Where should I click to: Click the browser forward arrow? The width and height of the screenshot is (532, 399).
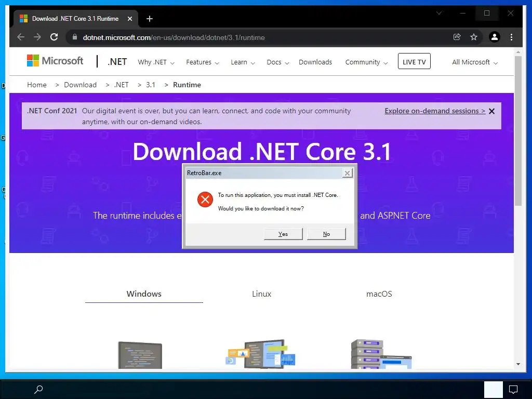37,37
